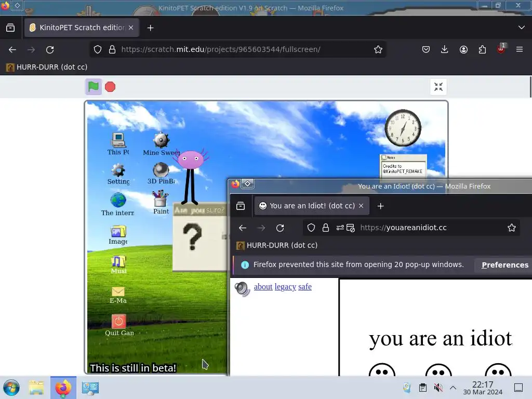Reload the Scratch page in back window
The height and width of the screenshot is (399, 532).
[50, 49]
